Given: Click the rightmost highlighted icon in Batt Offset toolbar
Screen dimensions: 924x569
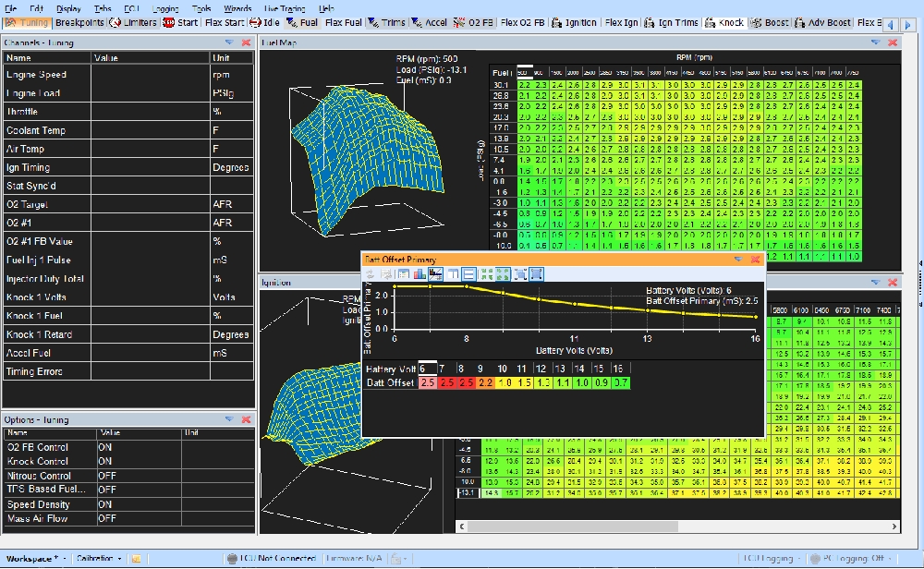Looking at the screenshot, I should point(537,274).
